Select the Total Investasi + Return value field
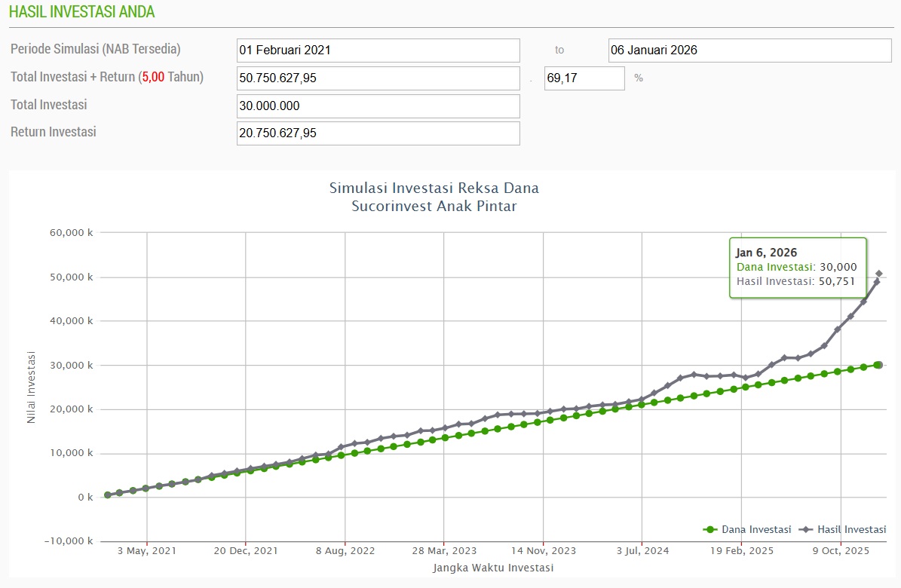Viewport: 901px width, 588px height. coord(378,78)
